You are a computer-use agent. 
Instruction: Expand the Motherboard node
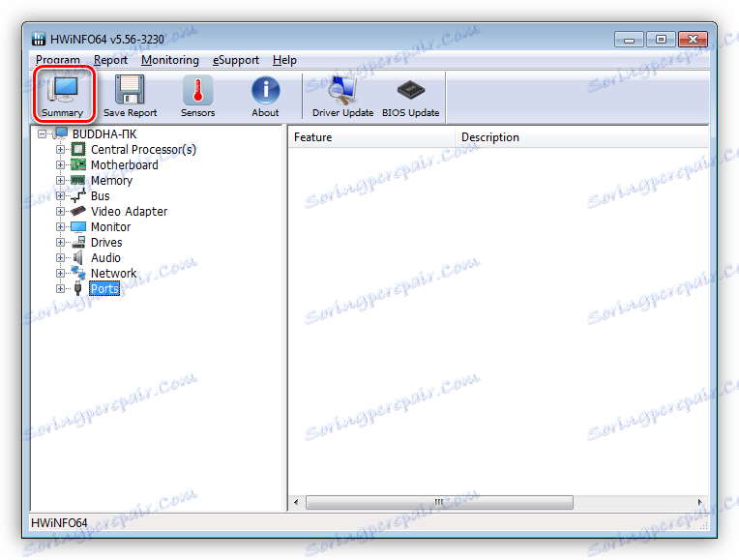tap(60, 165)
